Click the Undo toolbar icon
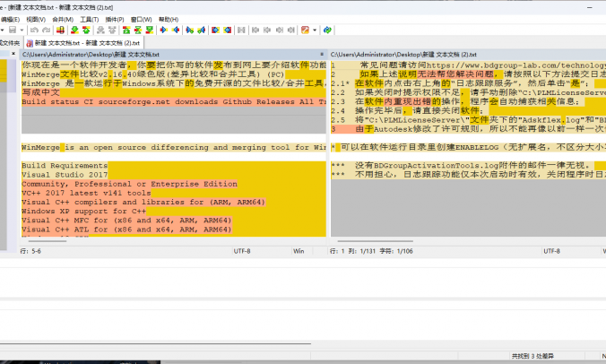606x364 pixels. pyautogui.click(x=34, y=30)
